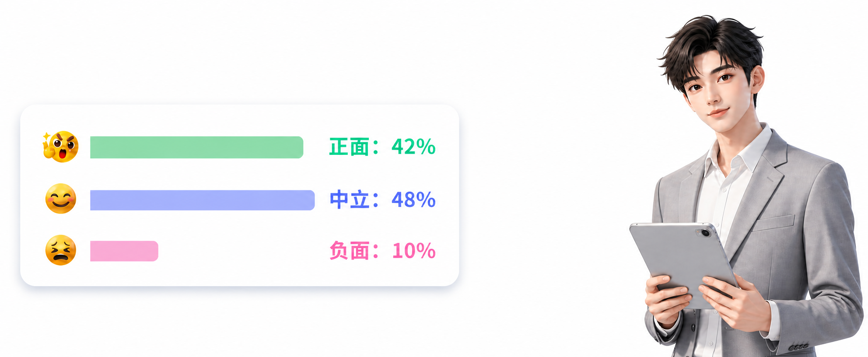Click the pink negative sentiment bar
868x357 pixels.
coord(124,251)
